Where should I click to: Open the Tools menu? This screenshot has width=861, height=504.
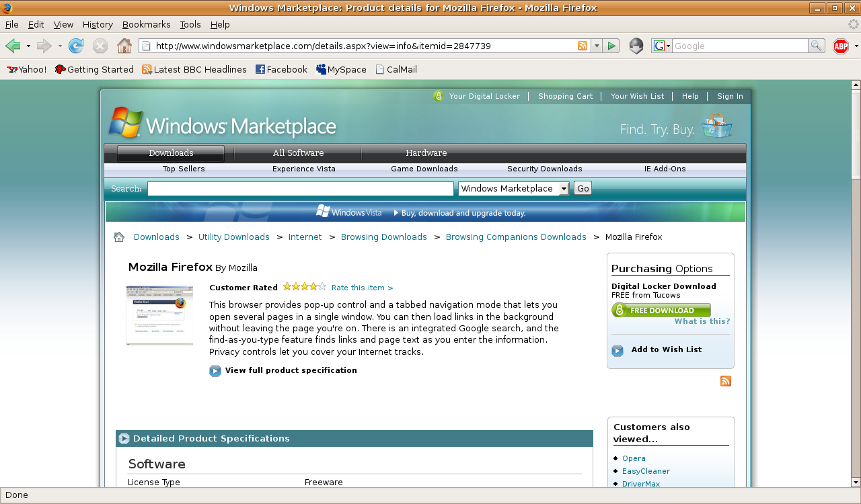pyautogui.click(x=190, y=24)
